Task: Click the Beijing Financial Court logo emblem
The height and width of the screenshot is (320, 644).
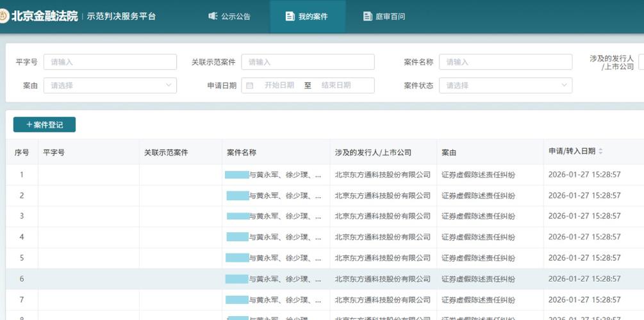Action: tap(4, 16)
